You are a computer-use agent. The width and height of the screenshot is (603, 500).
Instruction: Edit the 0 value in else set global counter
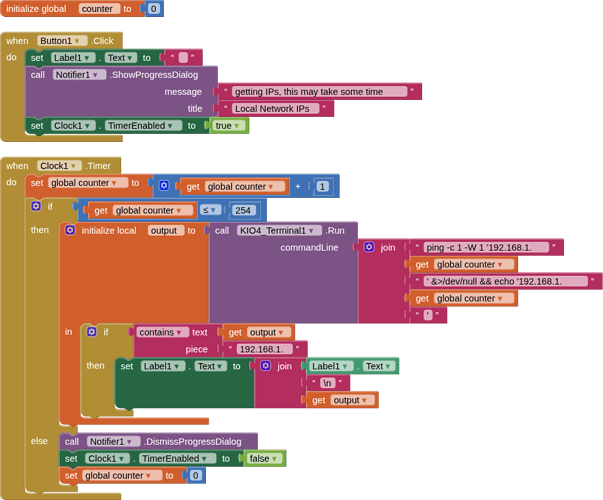pos(195,476)
